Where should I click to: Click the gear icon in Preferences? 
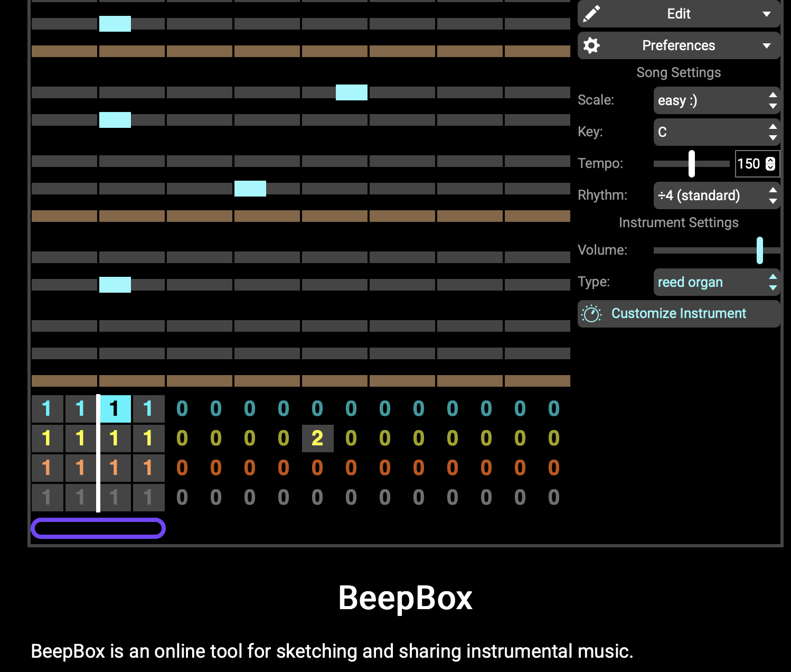coord(591,45)
